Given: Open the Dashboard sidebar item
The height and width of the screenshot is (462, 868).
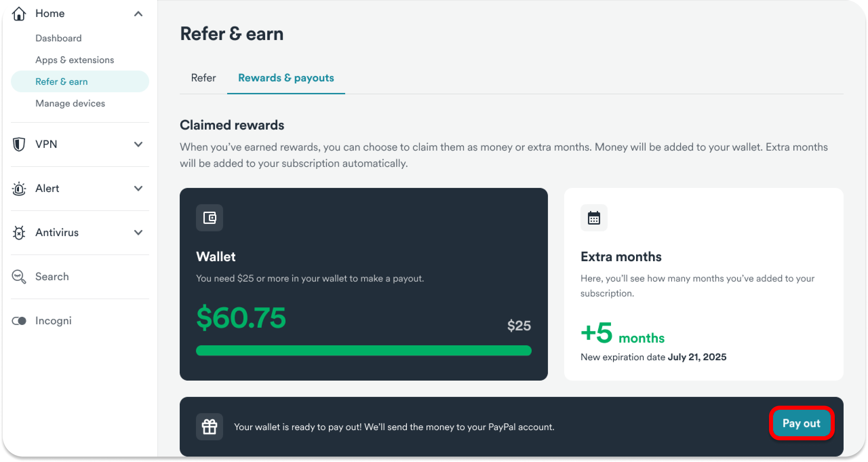Looking at the screenshot, I should (x=58, y=38).
